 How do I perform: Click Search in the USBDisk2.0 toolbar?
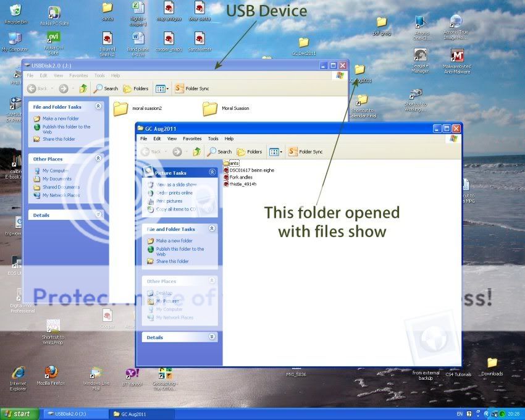(106, 88)
